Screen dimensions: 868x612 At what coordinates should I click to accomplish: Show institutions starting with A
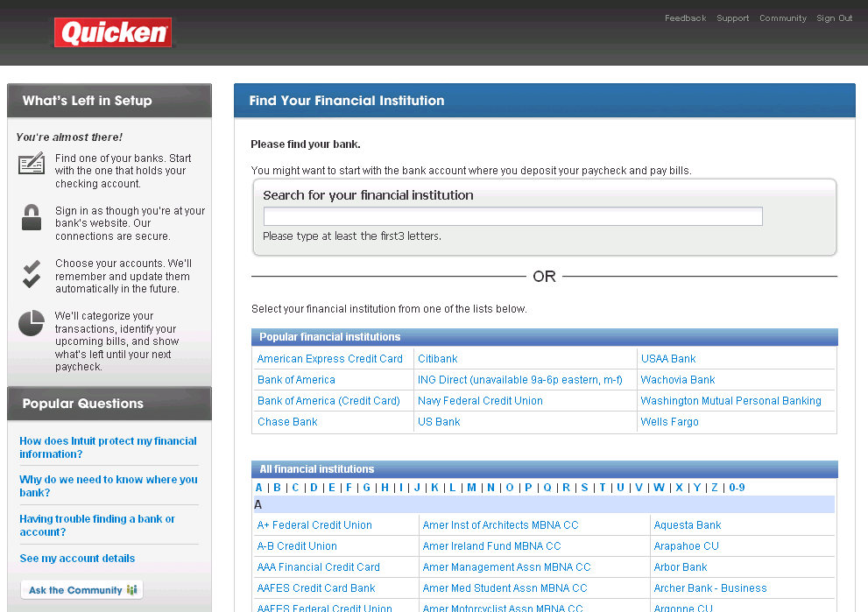[x=258, y=488]
